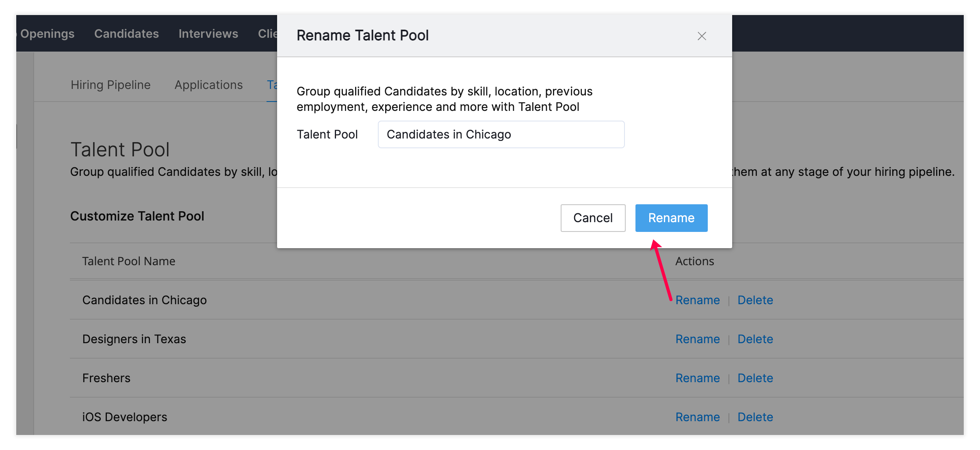Delete the Designers in Texas pool
This screenshot has width=980, height=450.
point(755,339)
